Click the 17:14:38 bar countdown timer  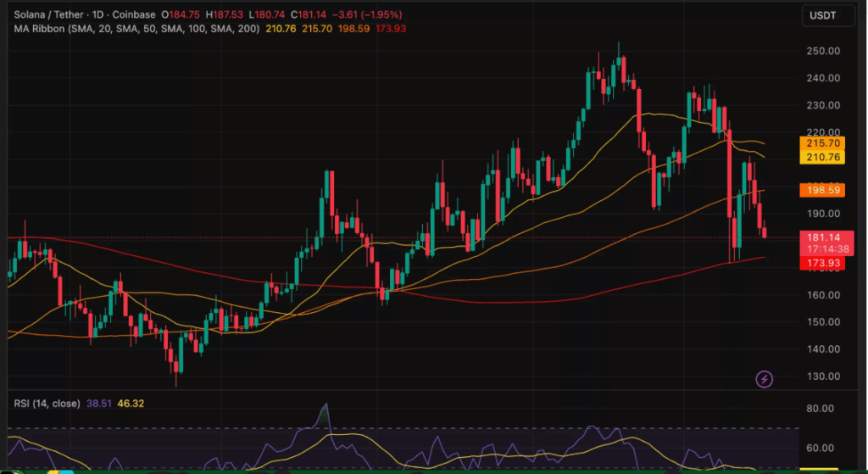tap(821, 251)
